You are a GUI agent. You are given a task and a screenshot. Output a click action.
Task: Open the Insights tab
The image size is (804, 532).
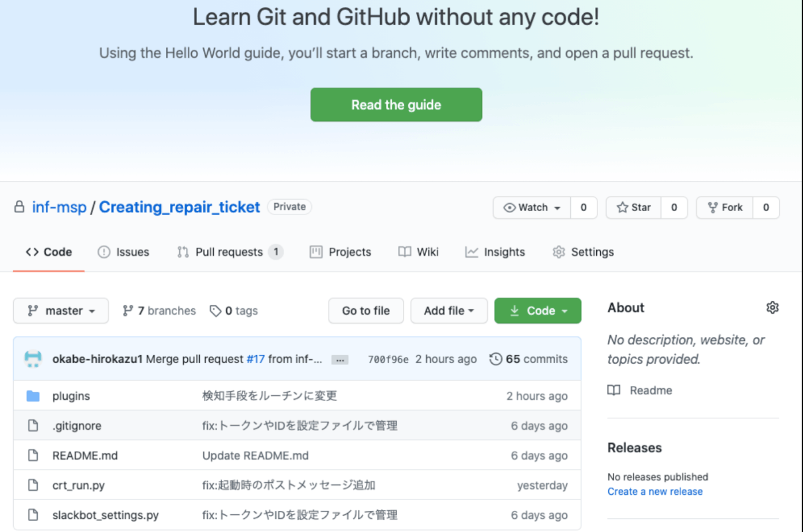[x=495, y=252]
